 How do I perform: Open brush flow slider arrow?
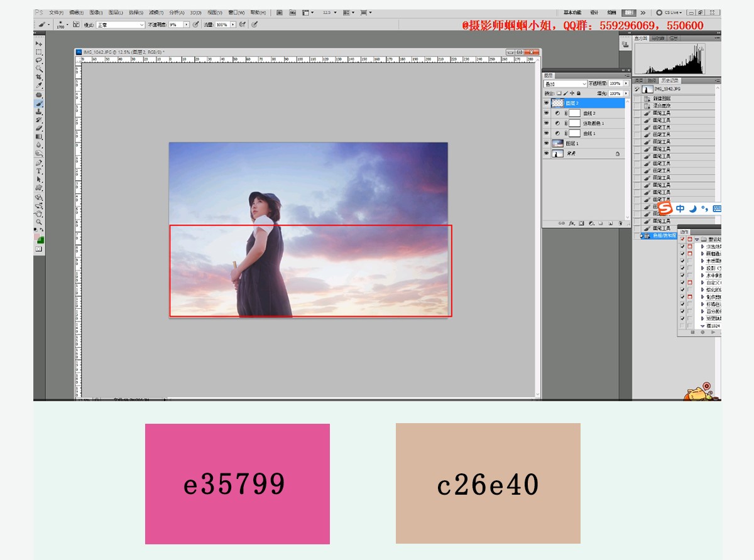(233, 24)
